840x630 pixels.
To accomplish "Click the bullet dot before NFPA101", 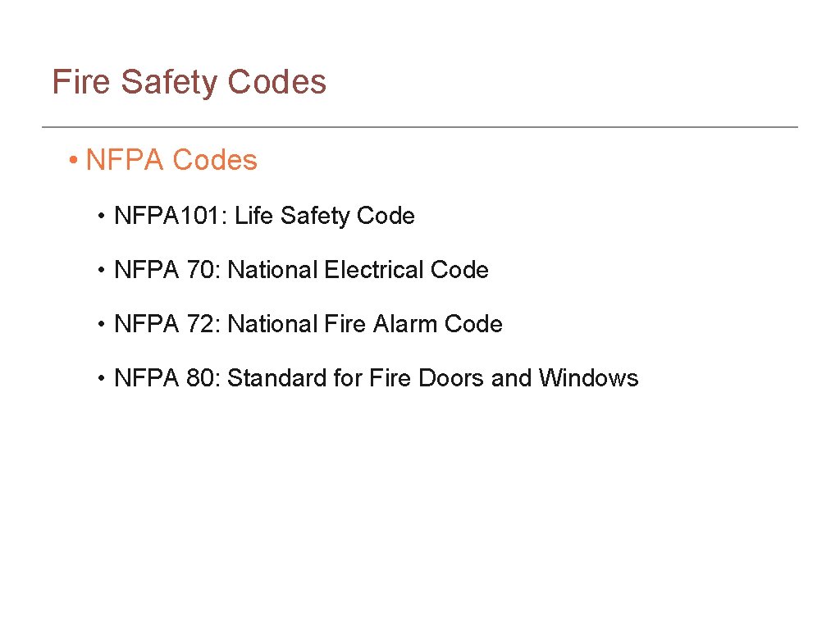I will [x=101, y=217].
